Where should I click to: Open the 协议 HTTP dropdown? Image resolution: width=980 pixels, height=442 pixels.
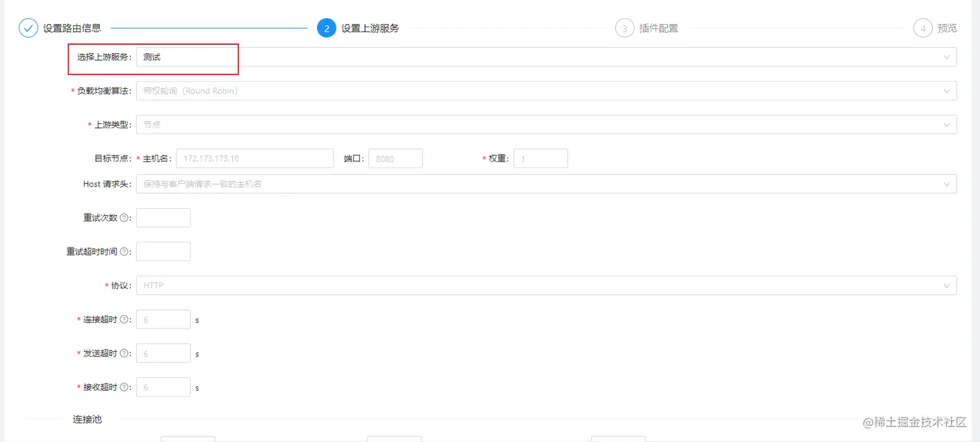[546, 285]
